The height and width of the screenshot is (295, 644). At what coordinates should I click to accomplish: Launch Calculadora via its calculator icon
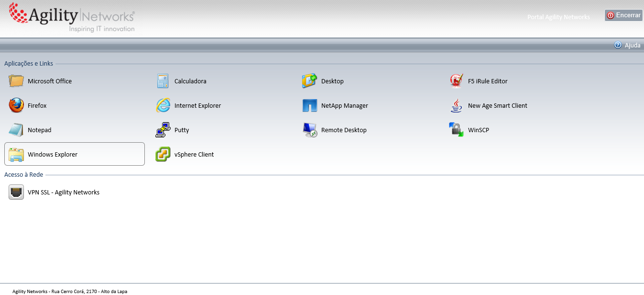163,81
